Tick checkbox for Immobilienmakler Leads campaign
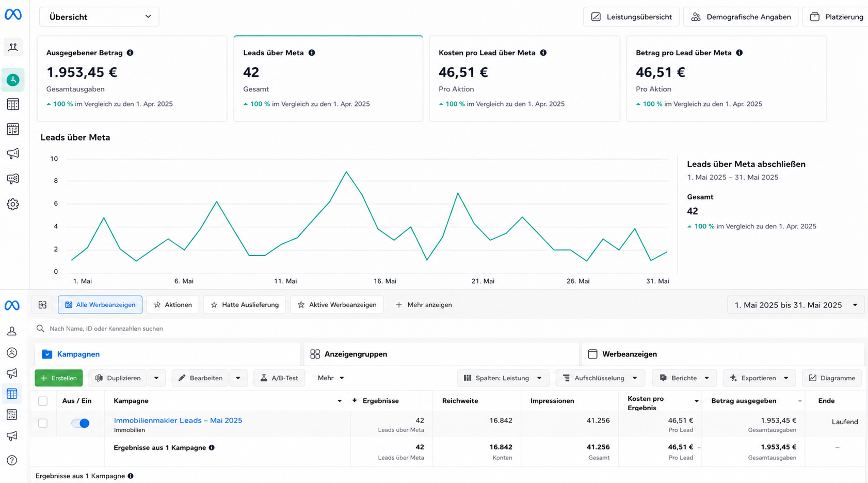The image size is (868, 483). tap(43, 423)
